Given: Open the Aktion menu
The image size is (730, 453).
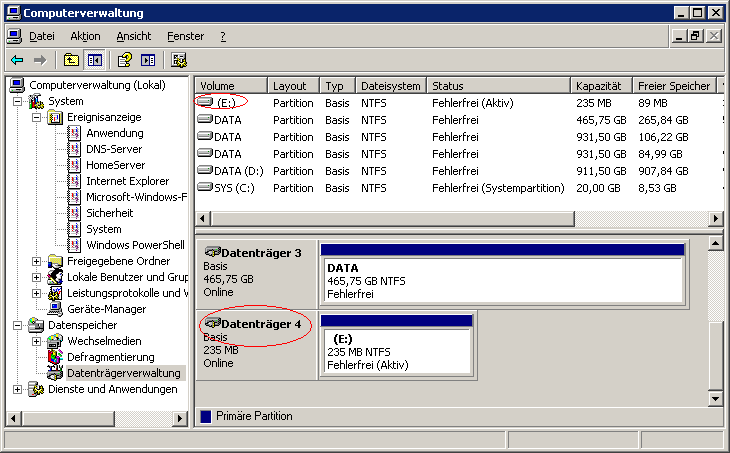Looking at the screenshot, I should pyautogui.click(x=85, y=36).
